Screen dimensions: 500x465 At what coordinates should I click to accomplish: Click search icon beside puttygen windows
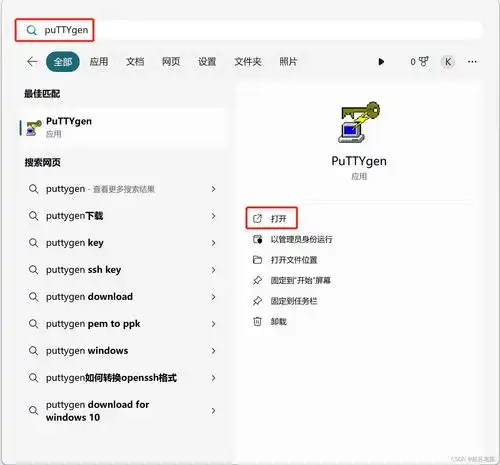[x=33, y=351]
